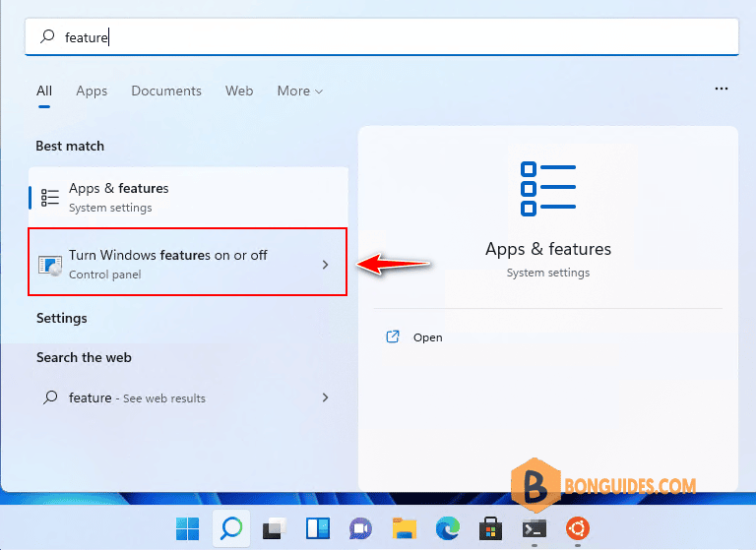Image resolution: width=756 pixels, height=550 pixels.
Task: Open File Explorer from the taskbar
Action: tap(404, 528)
